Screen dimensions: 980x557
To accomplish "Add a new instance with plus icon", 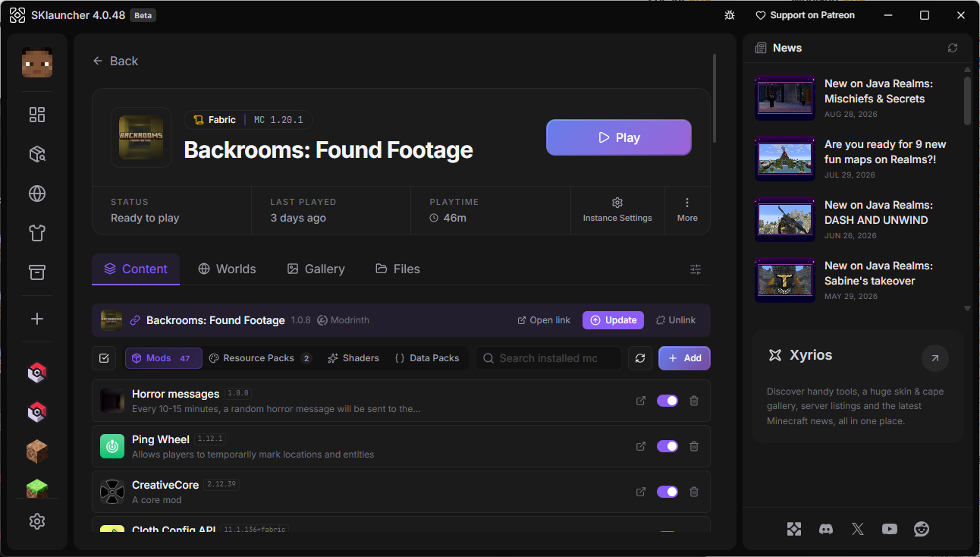I will point(37,319).
